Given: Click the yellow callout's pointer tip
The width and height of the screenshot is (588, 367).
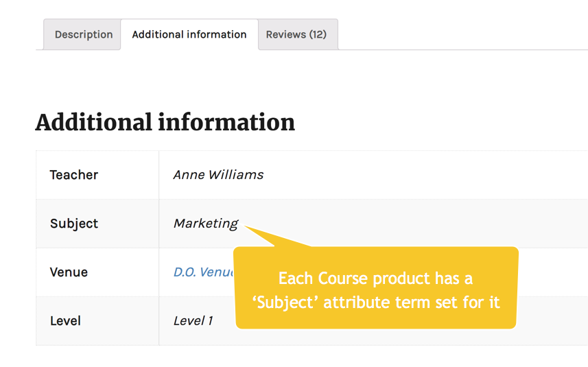Looking at the screenshot, I should click(x=246, y=228).
